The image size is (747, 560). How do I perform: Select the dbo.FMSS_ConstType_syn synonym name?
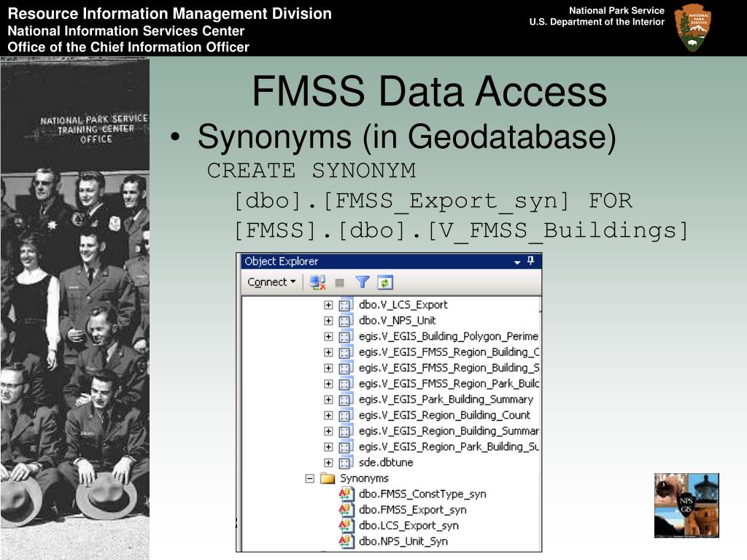coord(422,494)
